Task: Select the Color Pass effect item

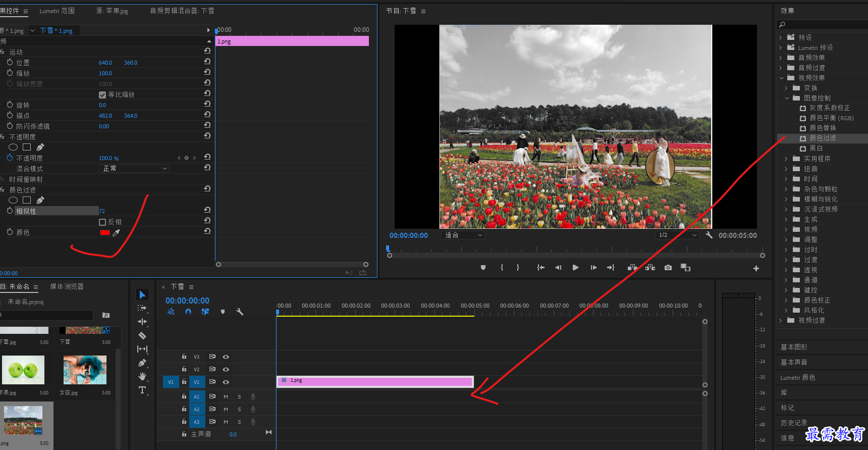Action: click(823, 138)
